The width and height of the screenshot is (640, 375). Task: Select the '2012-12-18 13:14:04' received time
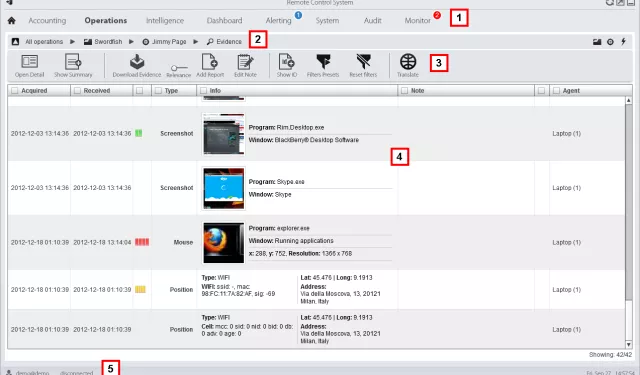(102, 242)
